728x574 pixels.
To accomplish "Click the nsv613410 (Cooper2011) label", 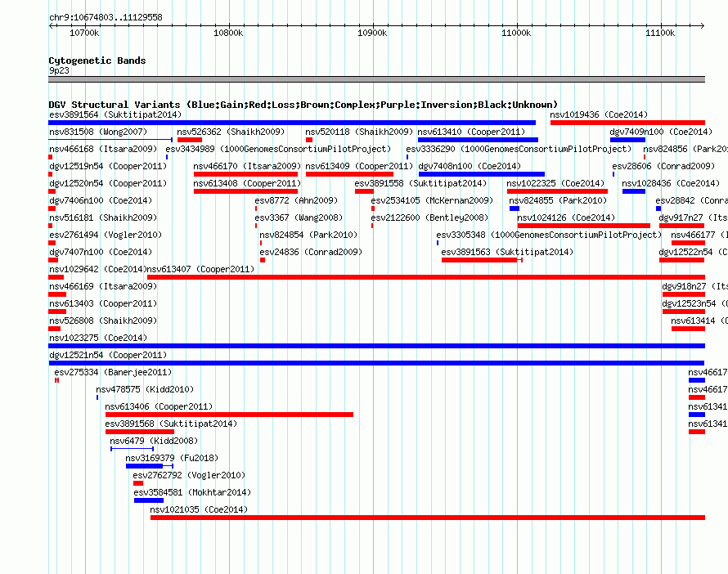I will 471,132.
